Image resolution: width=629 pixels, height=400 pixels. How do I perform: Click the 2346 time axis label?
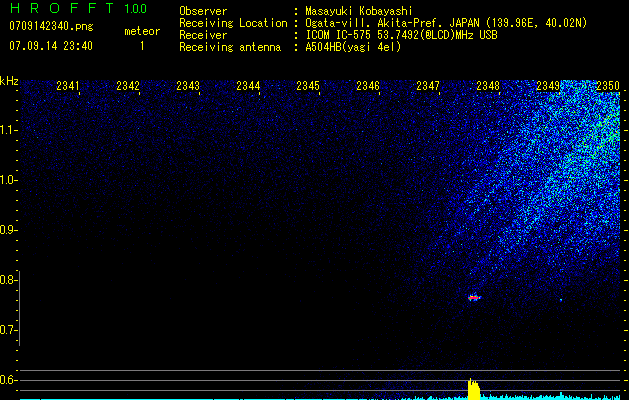click(368, 86)
